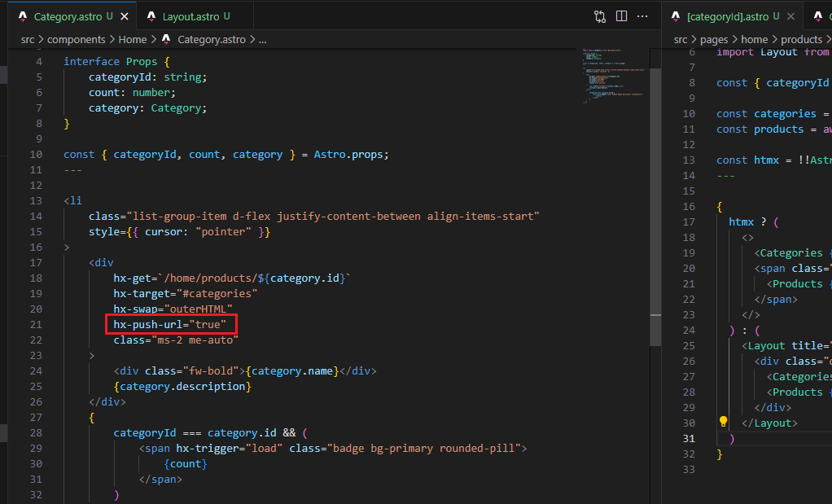Viewport: 832px width, 504px height.
Task: Click the '<li' opening tag on line 13
Action: point(72,200)
